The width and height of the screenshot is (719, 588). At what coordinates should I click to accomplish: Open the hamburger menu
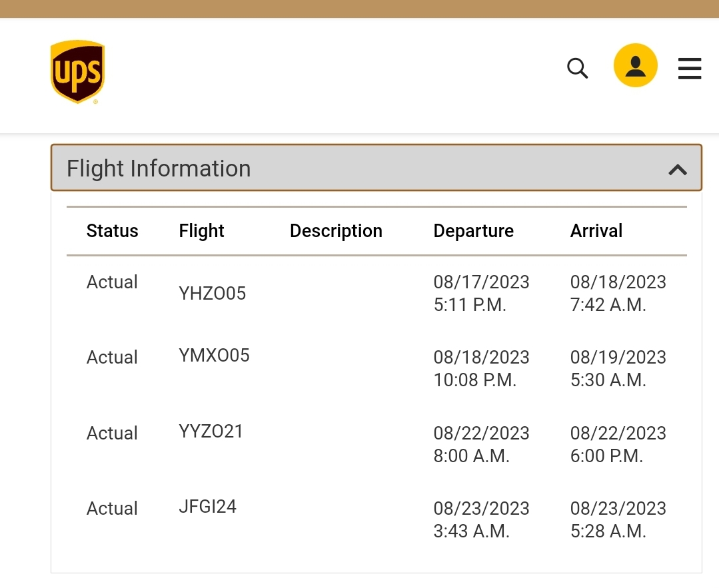[690, 69]
